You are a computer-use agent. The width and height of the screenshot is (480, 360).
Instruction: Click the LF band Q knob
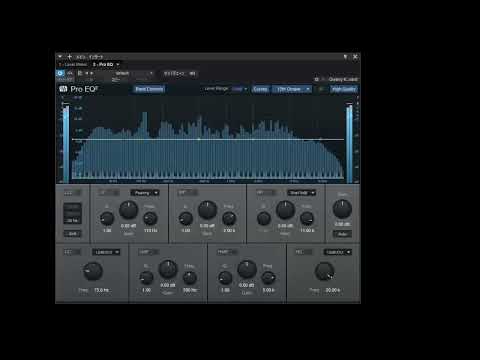[x=107, y=219]
